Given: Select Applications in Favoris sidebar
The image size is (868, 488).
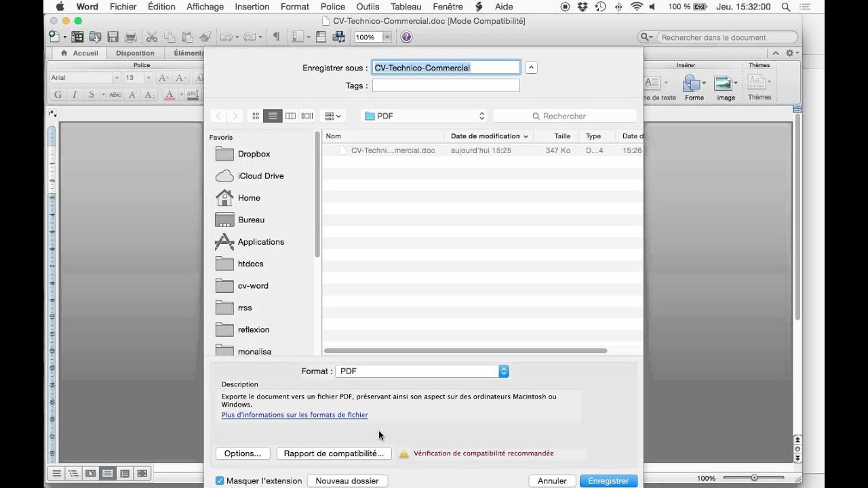Looking at the screenshot, I should pos(261,242).
